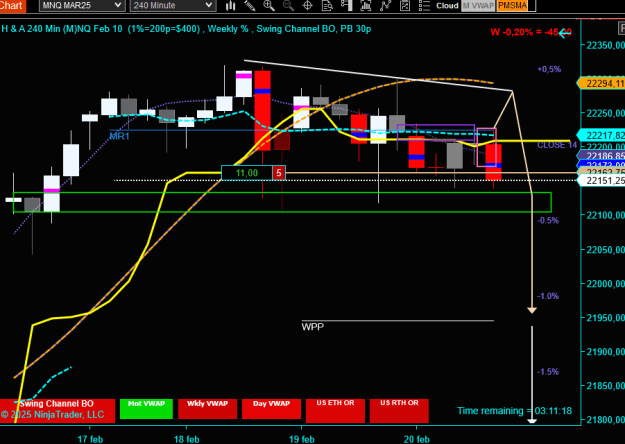Image resolution: width=625 pixels, height=444 pixels.
Task: Click the cyan left arrow near weekly percent
Action: [565, 33]
